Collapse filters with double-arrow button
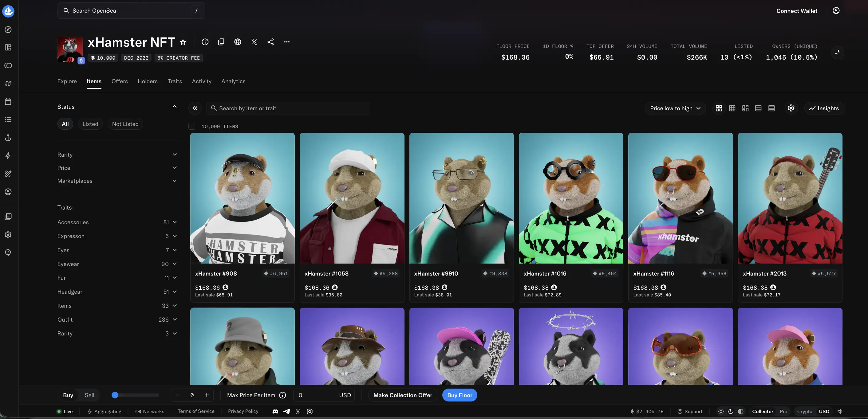This screenshot has height=419, width=868. click(195, 108)
